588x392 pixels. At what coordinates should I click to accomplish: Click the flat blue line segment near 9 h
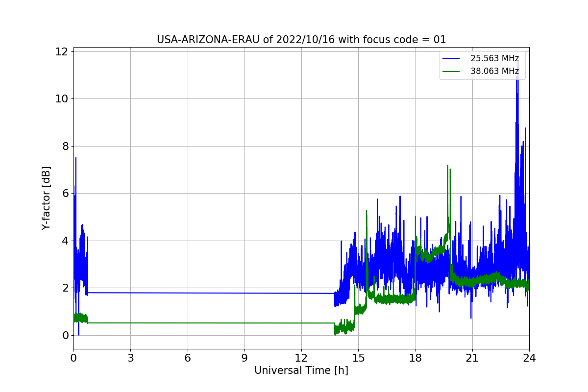pos(245,293)
